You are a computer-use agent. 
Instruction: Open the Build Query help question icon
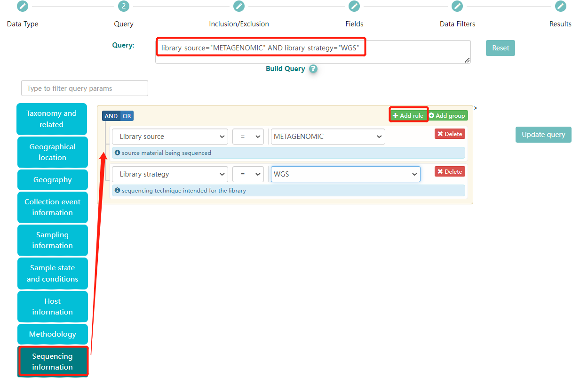(x=313, y=69)
